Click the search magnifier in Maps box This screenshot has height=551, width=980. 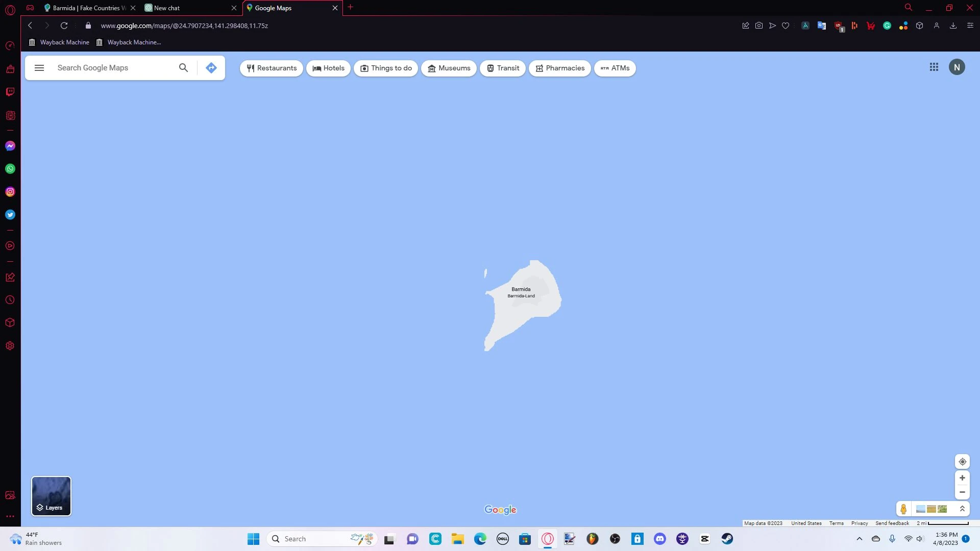click(x=183, y=68)
